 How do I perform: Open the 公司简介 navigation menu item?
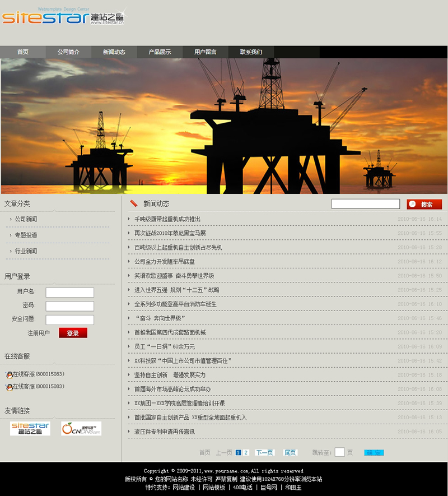(68, 52)
